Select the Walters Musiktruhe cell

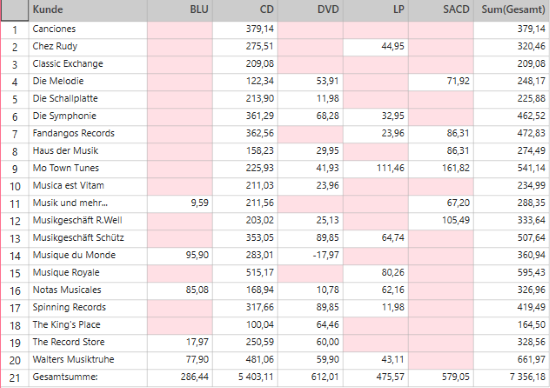pyautogui.click(x=88, y=360)
